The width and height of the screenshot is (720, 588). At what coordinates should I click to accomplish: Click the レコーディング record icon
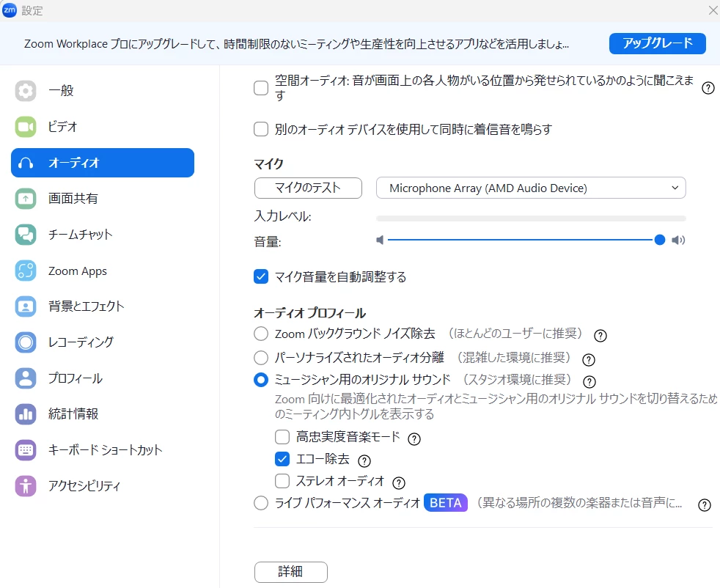[x=25, y=342]
